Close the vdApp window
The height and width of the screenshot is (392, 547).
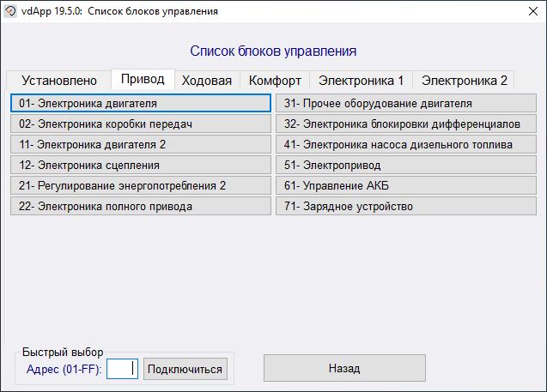point(526,12)
